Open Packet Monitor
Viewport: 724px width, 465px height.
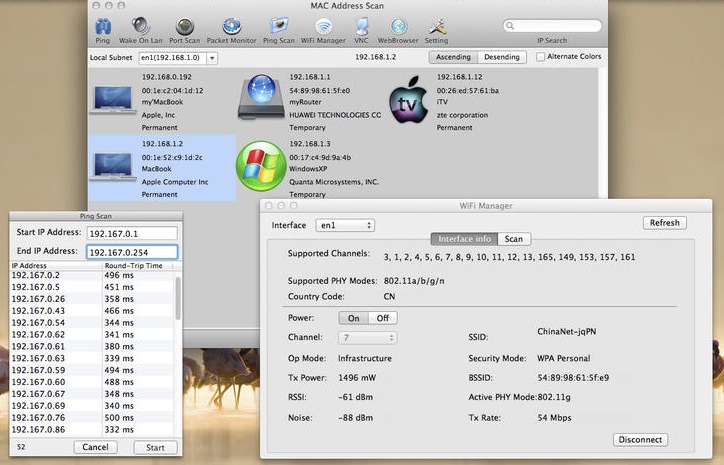click(x=231, y=30)
